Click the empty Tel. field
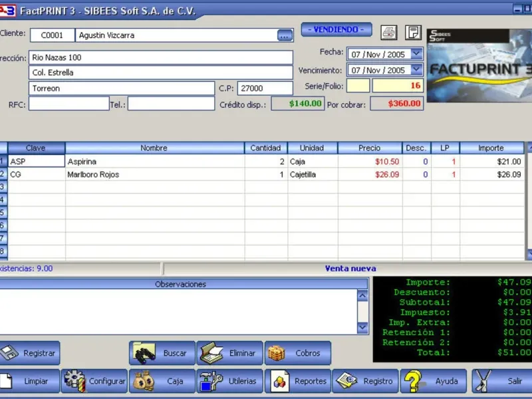The height and width of the screenshot is (399, 532). [172, 104]
